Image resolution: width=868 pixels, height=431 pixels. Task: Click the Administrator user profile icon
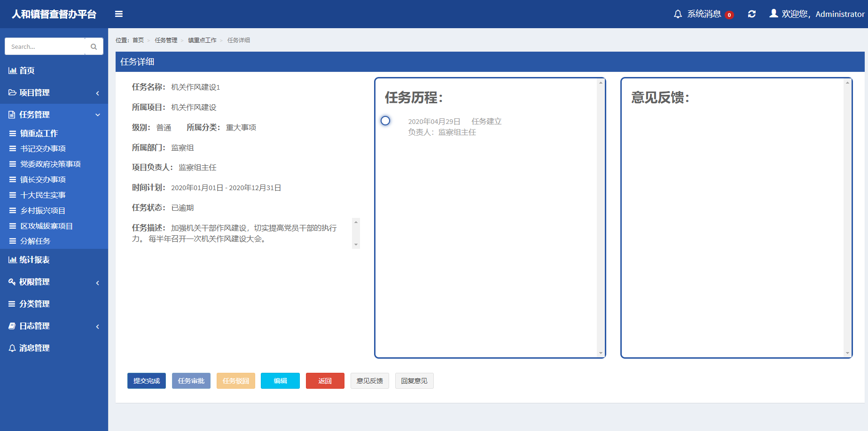[x=774, y=14]
